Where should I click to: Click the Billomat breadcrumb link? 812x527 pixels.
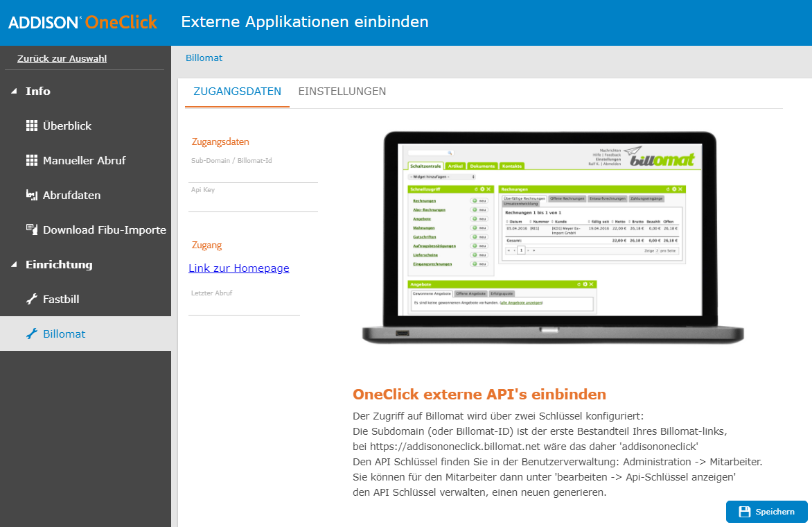point(204,58)
